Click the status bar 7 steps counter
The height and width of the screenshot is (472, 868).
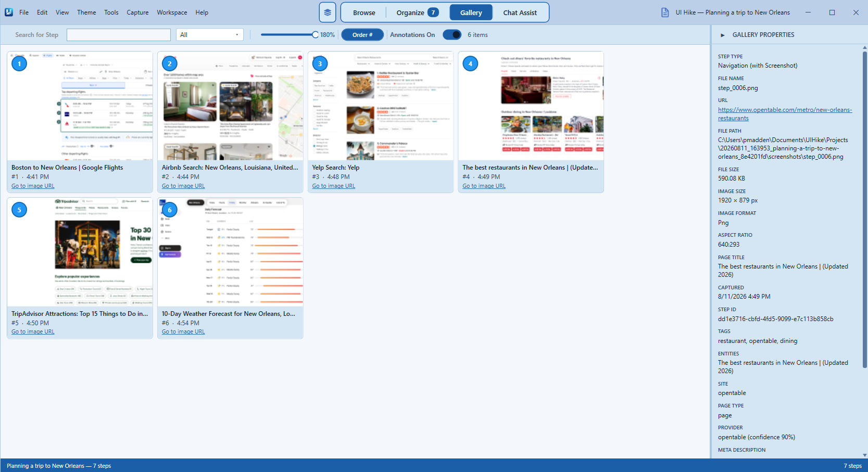point(852,466)
